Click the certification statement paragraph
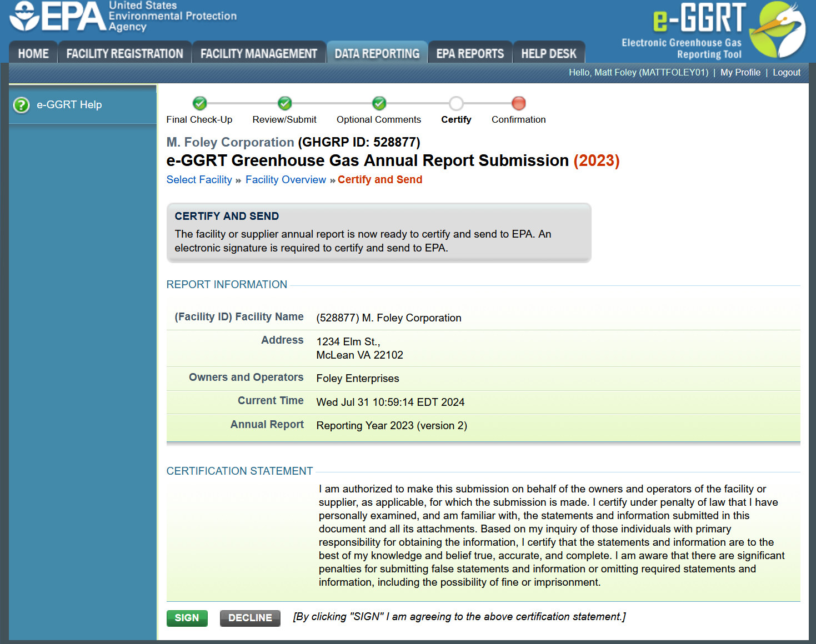Image resolution: width=816 pixels, height=644 pixels. [552, 535]
